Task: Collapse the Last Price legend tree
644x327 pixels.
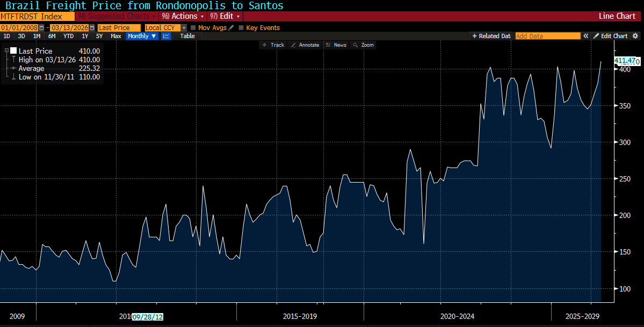Action: pyautogui.click(x=6, y=50)
